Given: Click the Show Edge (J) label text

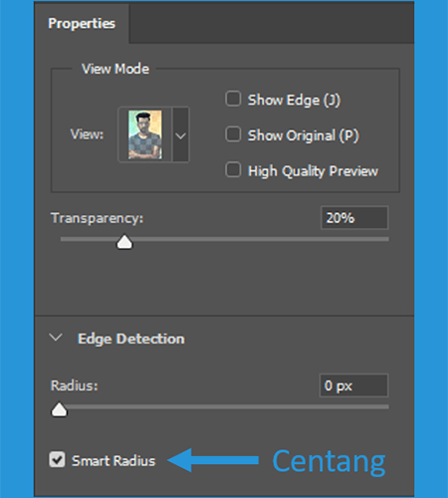Looking at the screenshot, I should coord(294,100).
